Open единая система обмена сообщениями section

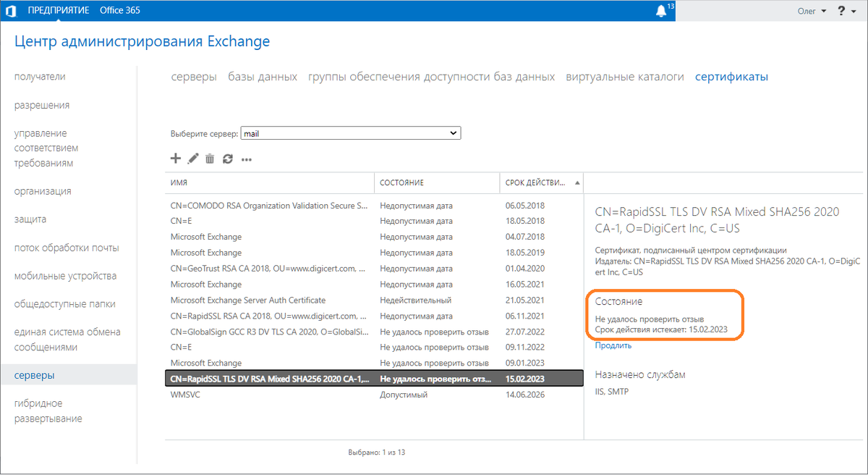[x=68, y=340]
